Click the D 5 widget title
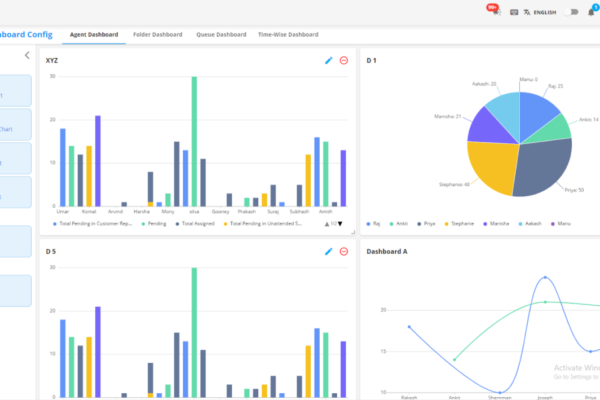This screenshot has width=600, height=400. click(51, 251)
